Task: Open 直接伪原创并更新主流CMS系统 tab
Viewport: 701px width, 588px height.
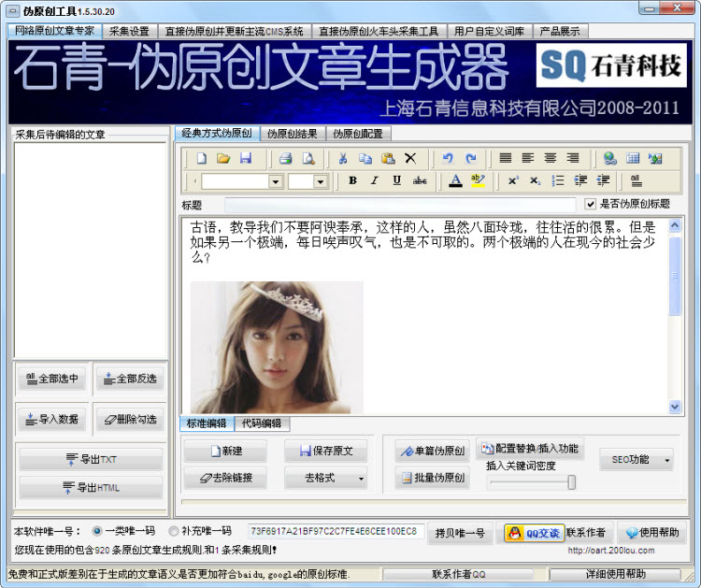Action: click(x=235, y=31)
